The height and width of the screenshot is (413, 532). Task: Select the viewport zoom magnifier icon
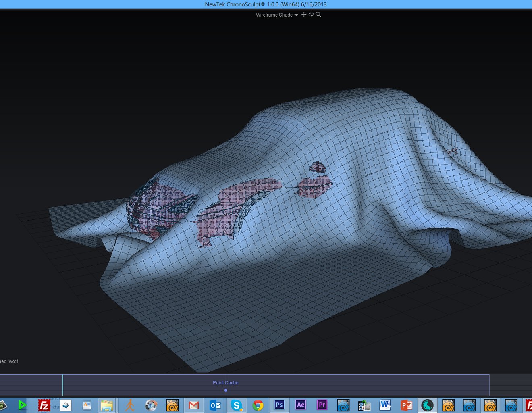[318, 15]
